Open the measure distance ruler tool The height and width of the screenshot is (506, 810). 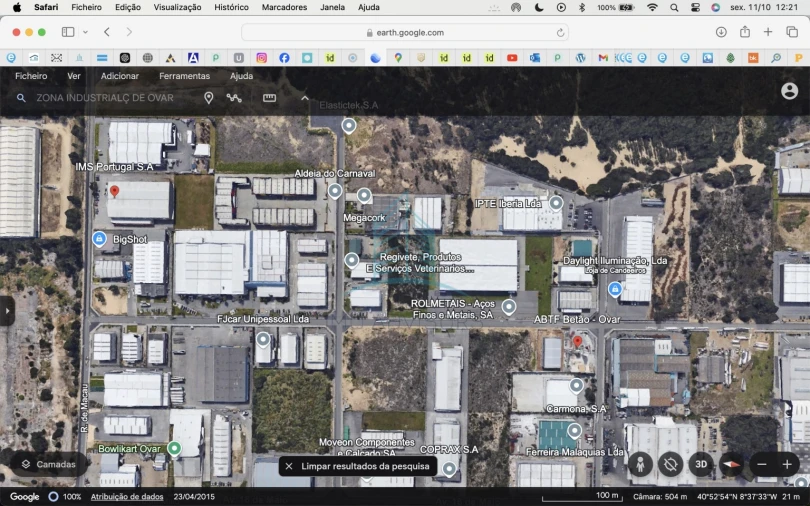point(269,98)
